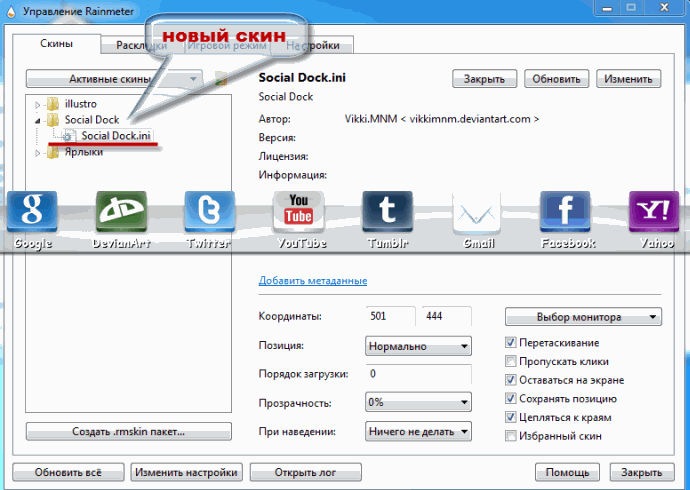The height and width of the screenshot is (490, 690).
Task: Toggle Цепляться к краям checkbox
Action: (510, 417)
